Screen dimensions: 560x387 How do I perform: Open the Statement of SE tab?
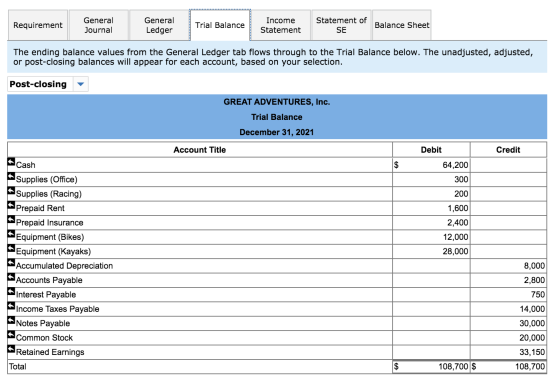pyautogui.click(x=341, y=25)
